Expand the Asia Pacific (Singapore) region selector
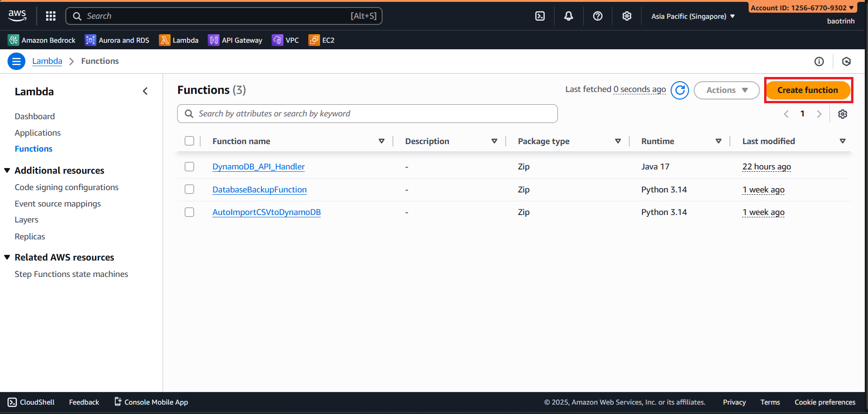 tap(693, 16)
